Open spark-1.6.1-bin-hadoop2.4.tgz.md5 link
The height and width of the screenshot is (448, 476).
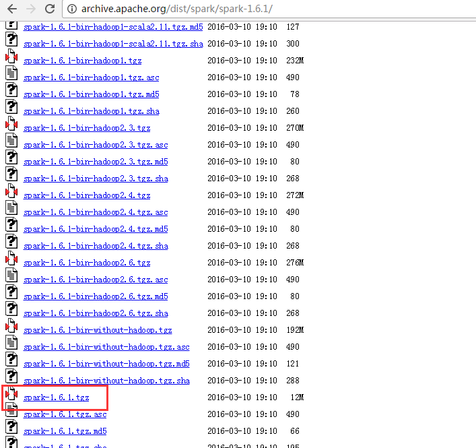96,229
